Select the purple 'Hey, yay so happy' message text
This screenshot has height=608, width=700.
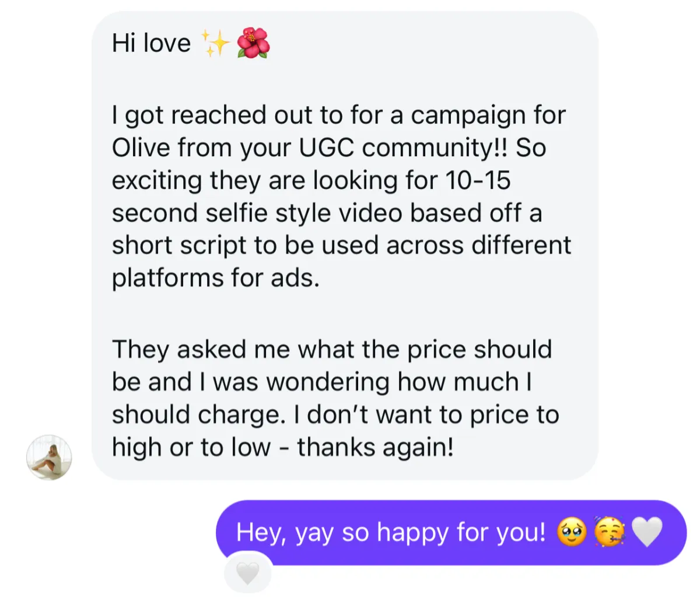tap(390, 532)
